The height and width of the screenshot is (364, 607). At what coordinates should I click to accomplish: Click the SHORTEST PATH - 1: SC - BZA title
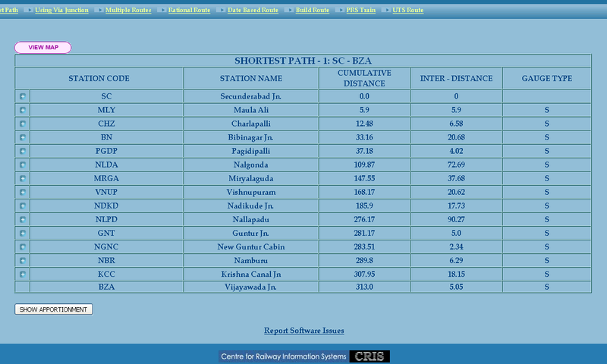(303, 61)
